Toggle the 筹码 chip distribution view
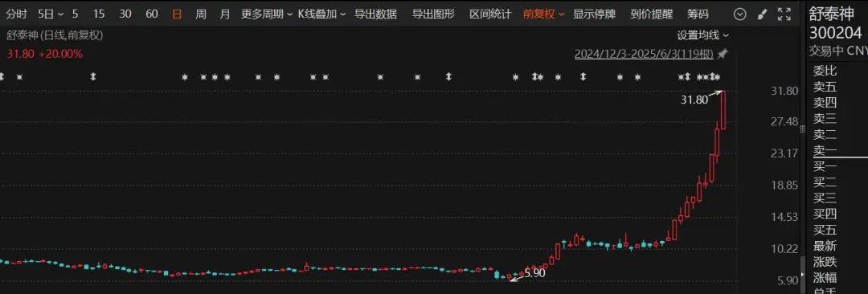This screenshot has height=294, width=868. coord(698,14)
